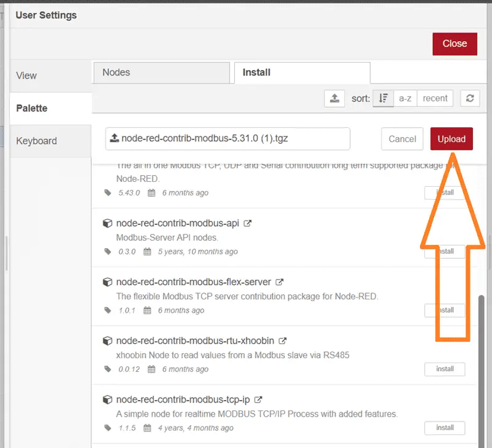
Task: Open the View settings section
Action: tap(50, 76)
